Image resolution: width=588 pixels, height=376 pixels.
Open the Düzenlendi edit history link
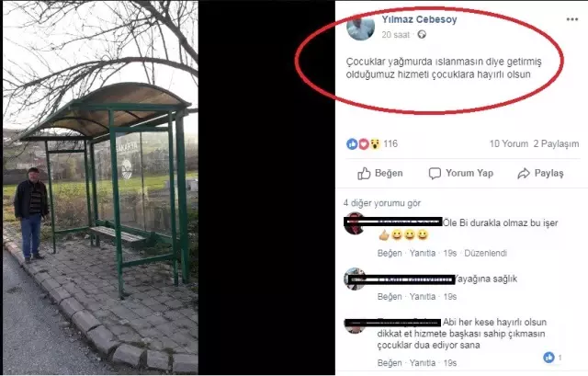[x=486, y=254]
